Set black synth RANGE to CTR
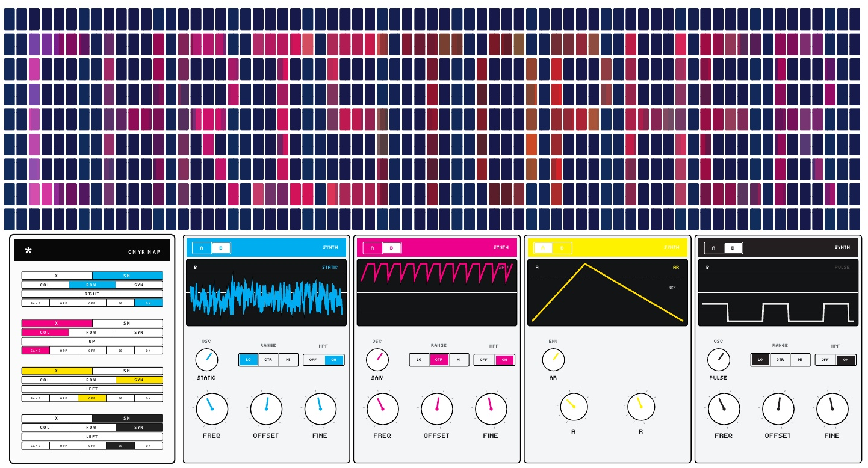The image size is (868, 468). click(x=780, y=360)
